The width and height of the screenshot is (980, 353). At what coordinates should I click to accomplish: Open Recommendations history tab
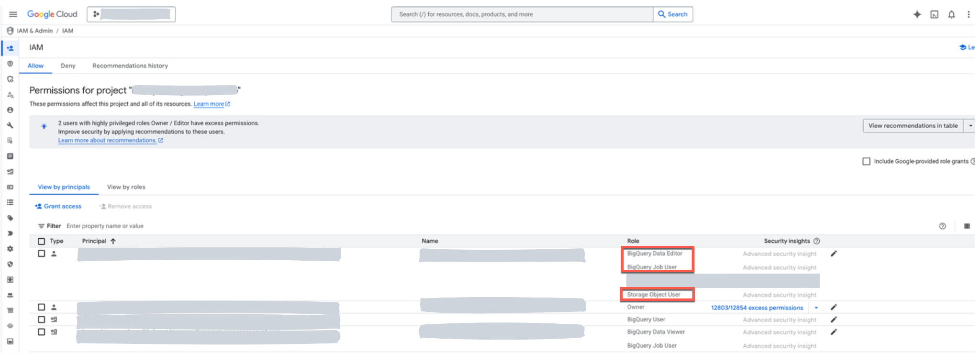tap(130, 66)
